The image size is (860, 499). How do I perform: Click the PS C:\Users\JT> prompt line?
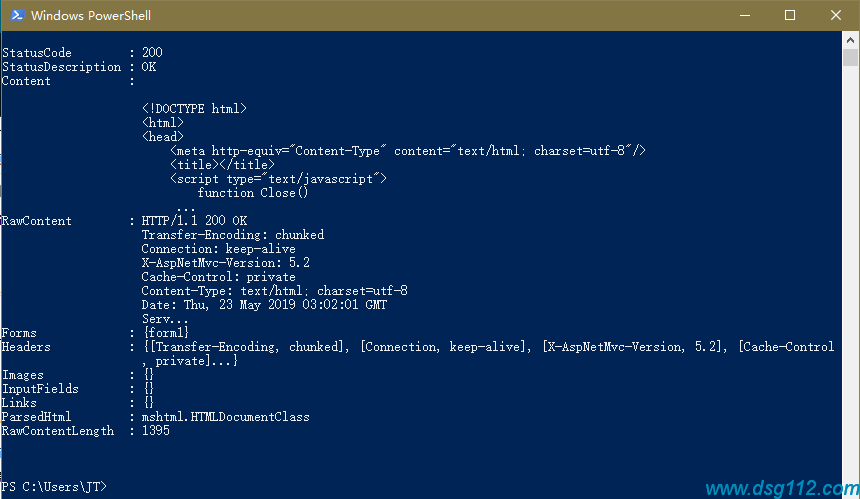54,486
